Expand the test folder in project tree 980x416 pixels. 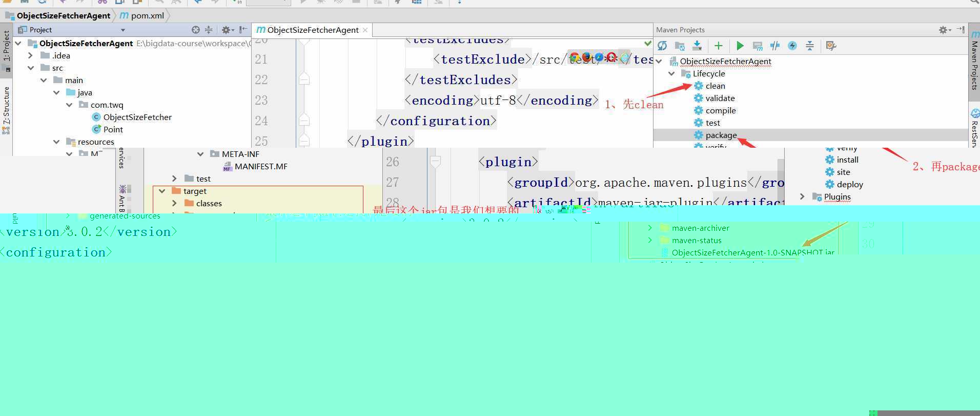pyautogui.click(x=174, y=179)
